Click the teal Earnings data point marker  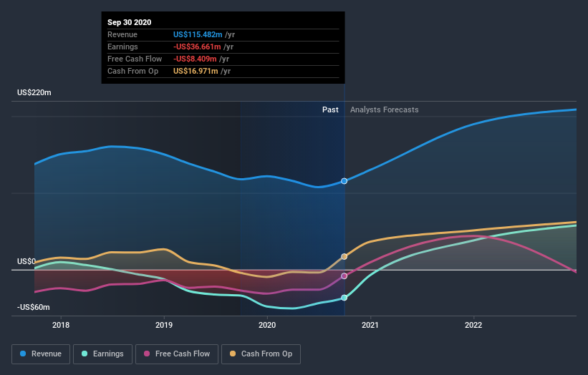point(344,298)
